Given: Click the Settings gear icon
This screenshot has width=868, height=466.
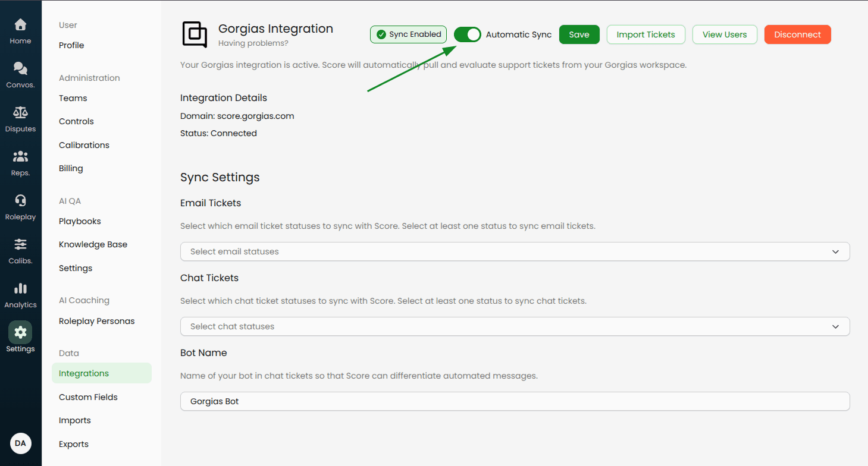Looking at the screenshot, I should 20,332.
